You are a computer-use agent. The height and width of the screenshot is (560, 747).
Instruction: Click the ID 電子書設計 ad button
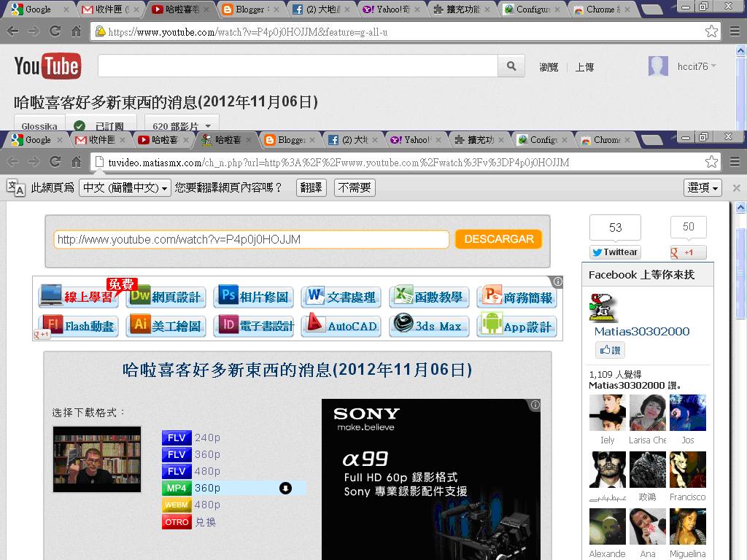[x=253, y=326]
